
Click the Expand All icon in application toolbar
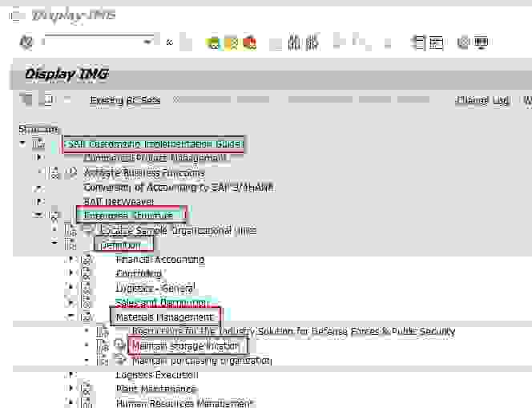26,99
